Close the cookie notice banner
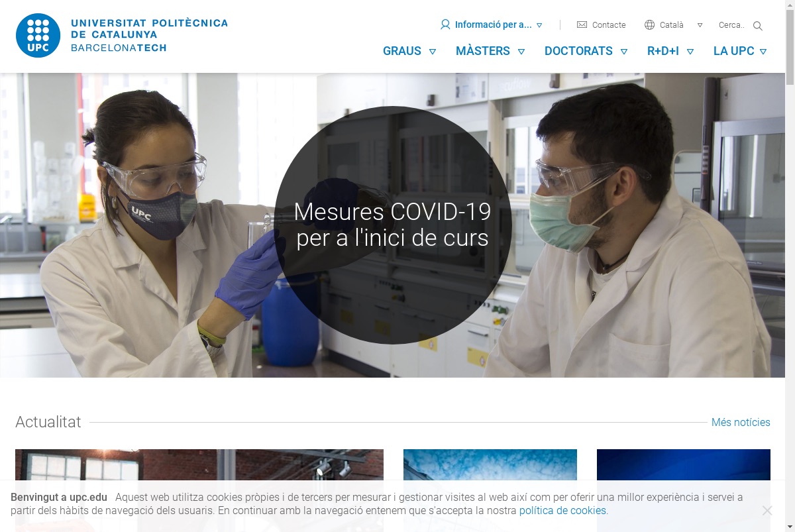The width and height of the screenshot is (795, 532). (767, 510)
